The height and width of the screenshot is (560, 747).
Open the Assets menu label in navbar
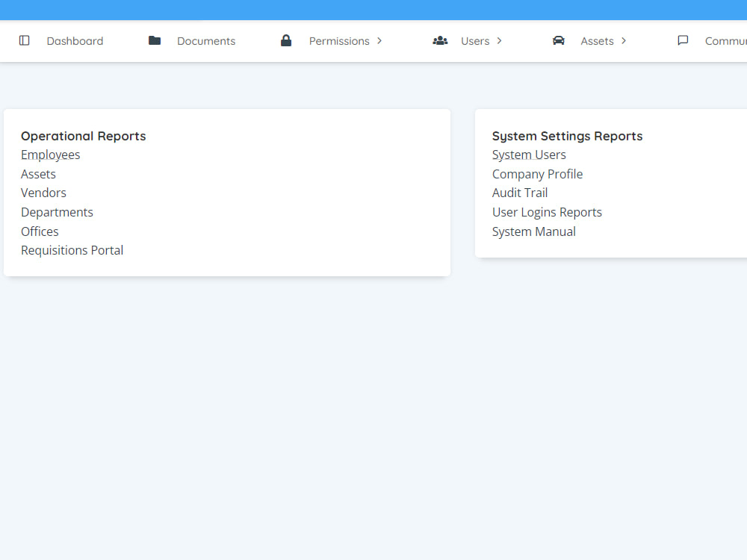click(x=597, y=41)
